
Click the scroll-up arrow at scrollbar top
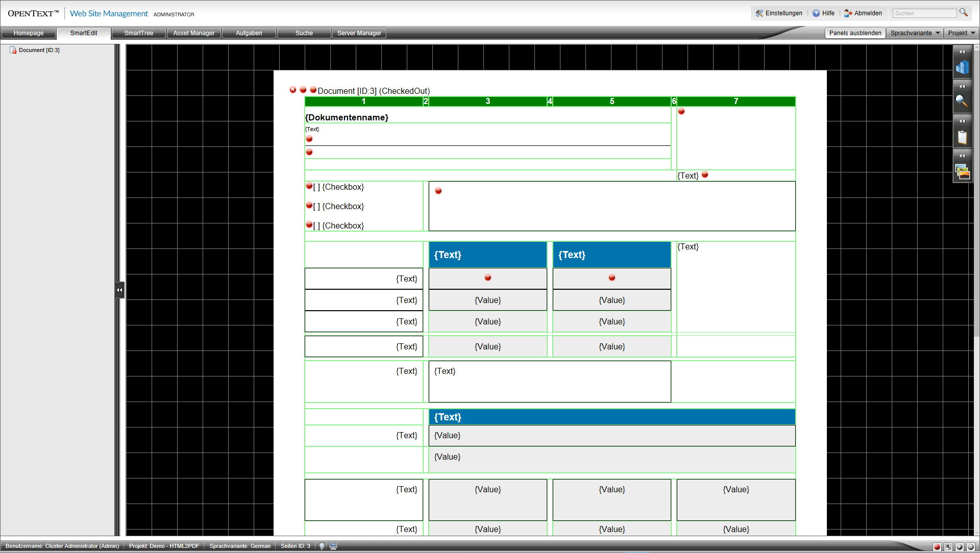[976, 47]
